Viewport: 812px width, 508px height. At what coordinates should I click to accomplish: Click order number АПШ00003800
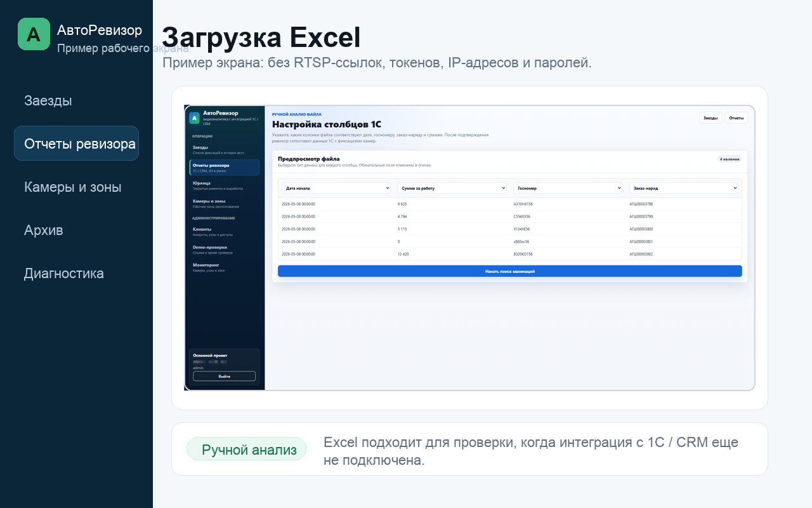pos(641,229)
